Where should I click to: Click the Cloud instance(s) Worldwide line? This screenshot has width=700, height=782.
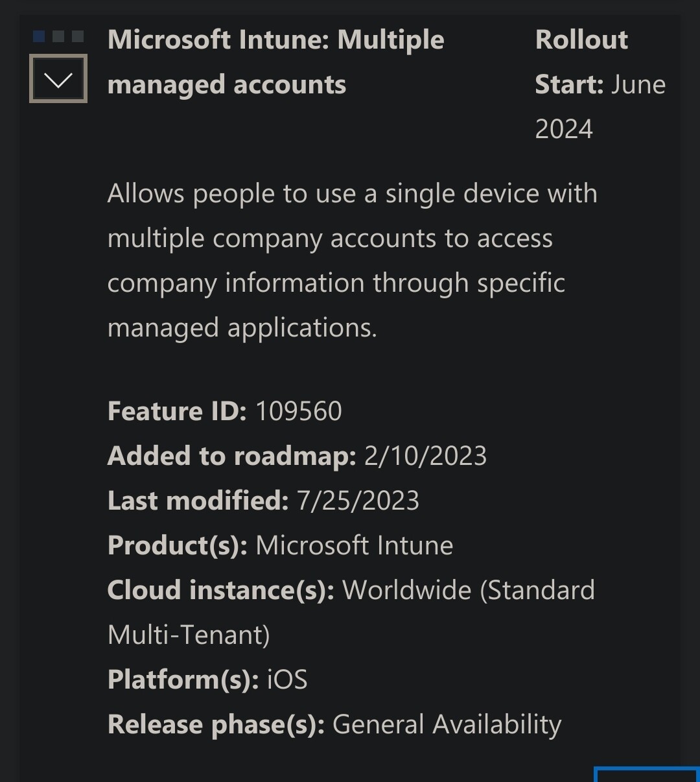[351, 612]
